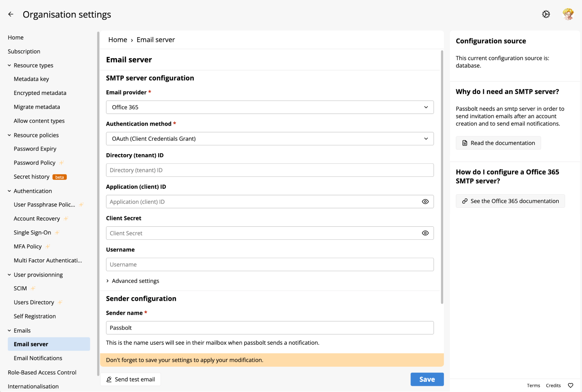The height and width of the screenshot is (392, 582).
Task: Open the settings gear icon
Action: tap(546, 14)
